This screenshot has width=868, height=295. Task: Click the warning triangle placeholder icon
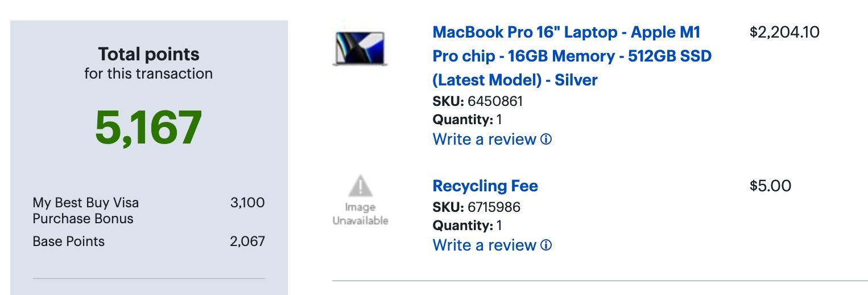(x=360, y=186)
